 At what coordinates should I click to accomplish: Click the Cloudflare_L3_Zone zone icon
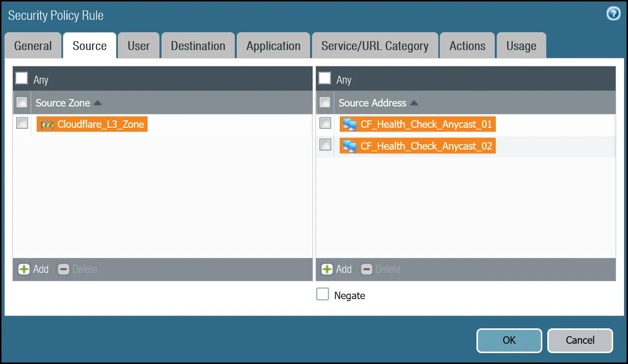pos(47,124)
